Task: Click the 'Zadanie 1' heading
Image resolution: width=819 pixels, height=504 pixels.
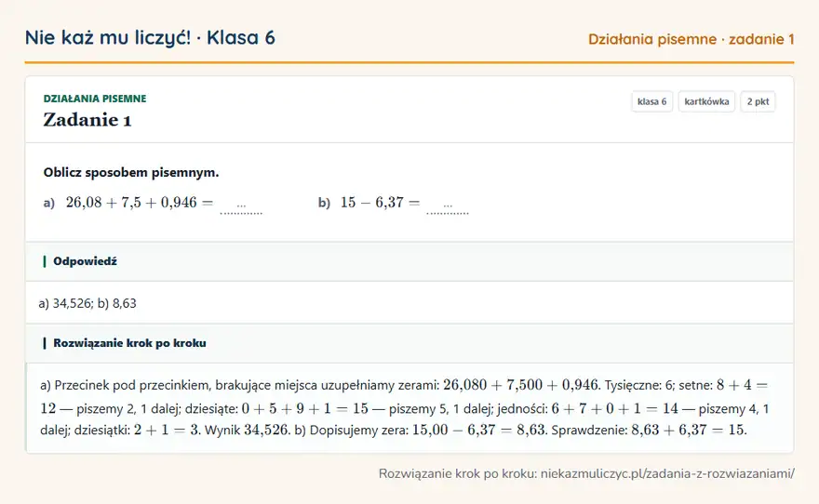Action: pyautogui.click(x=87, y=120)
